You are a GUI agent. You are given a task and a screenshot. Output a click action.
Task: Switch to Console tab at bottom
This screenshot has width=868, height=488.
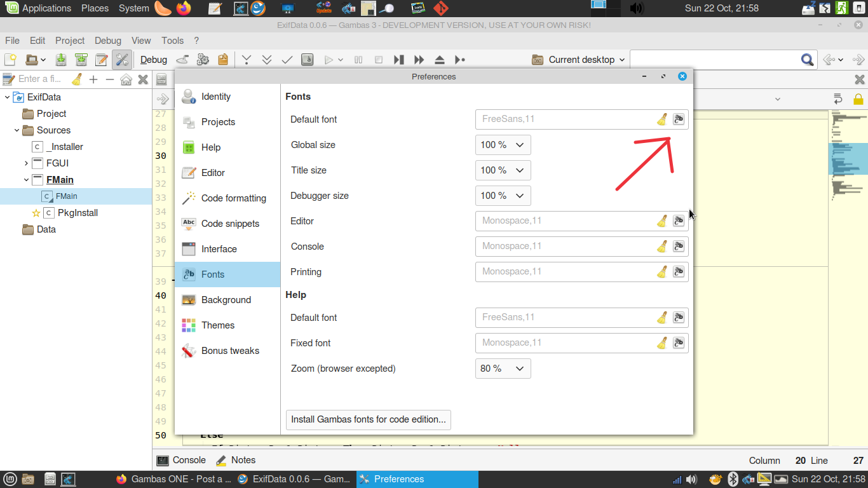182,460
